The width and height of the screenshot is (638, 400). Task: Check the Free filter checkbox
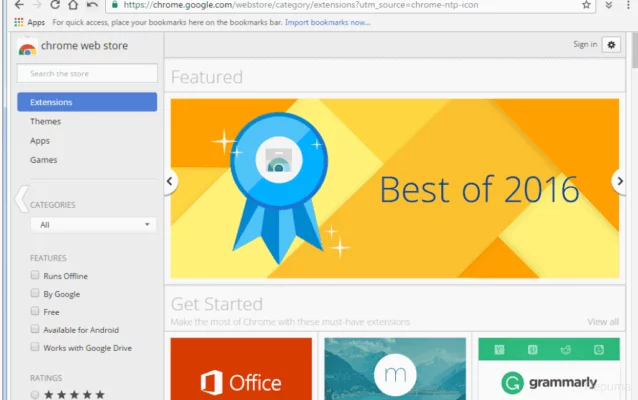tap(35, 311)
